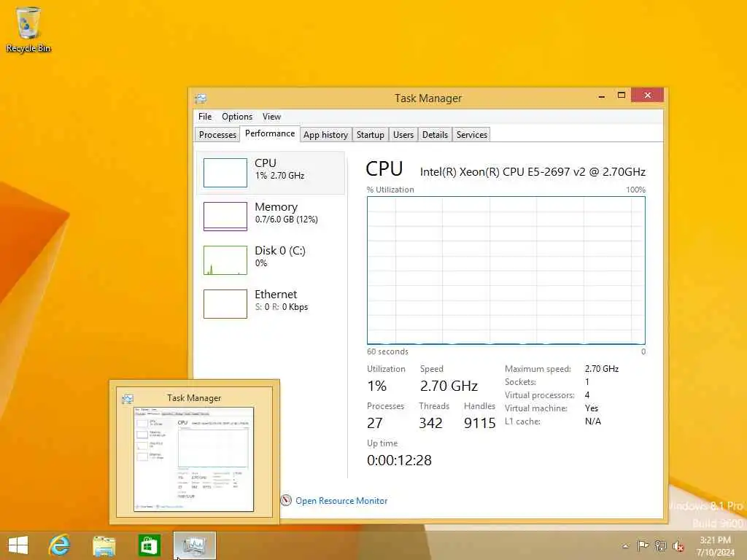
Task: Click the muted volume tray icon
Action: click(678, 545)
